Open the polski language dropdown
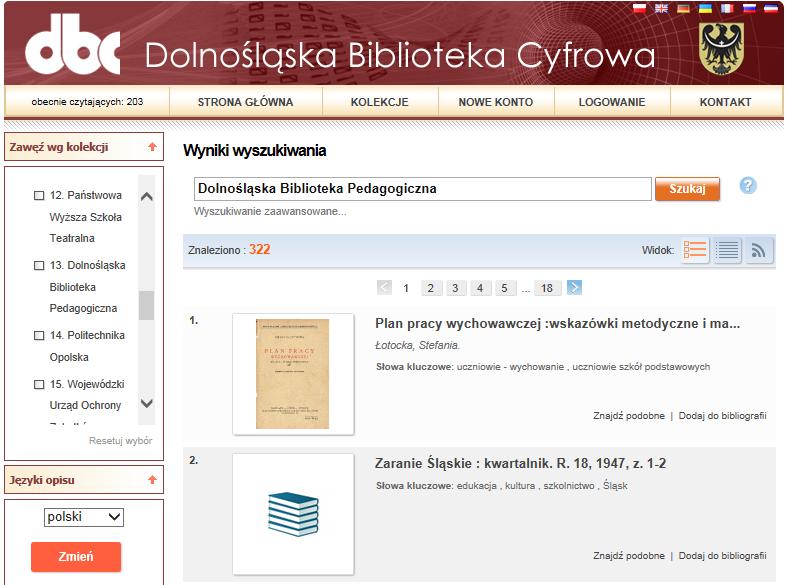 tap(84, 517)
